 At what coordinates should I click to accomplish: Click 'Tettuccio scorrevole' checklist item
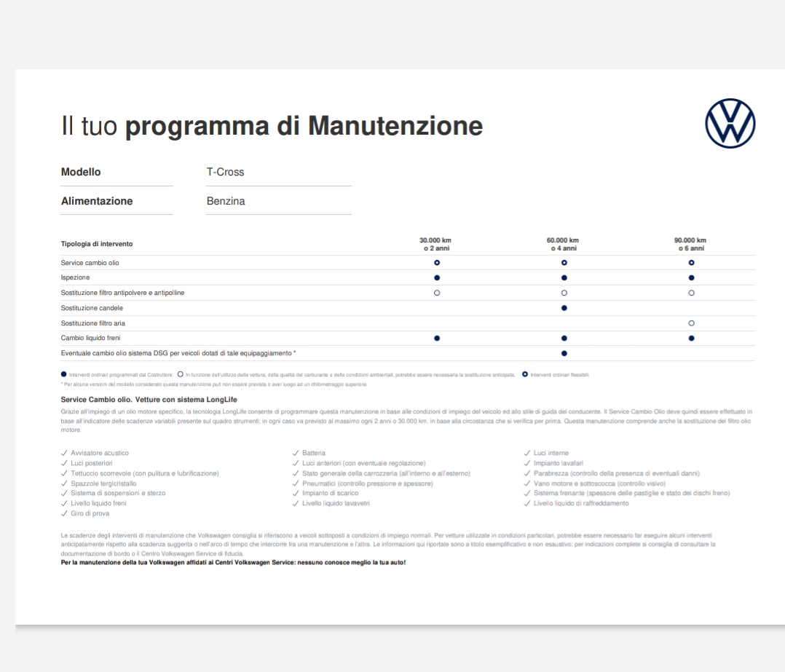pos(145,473)
